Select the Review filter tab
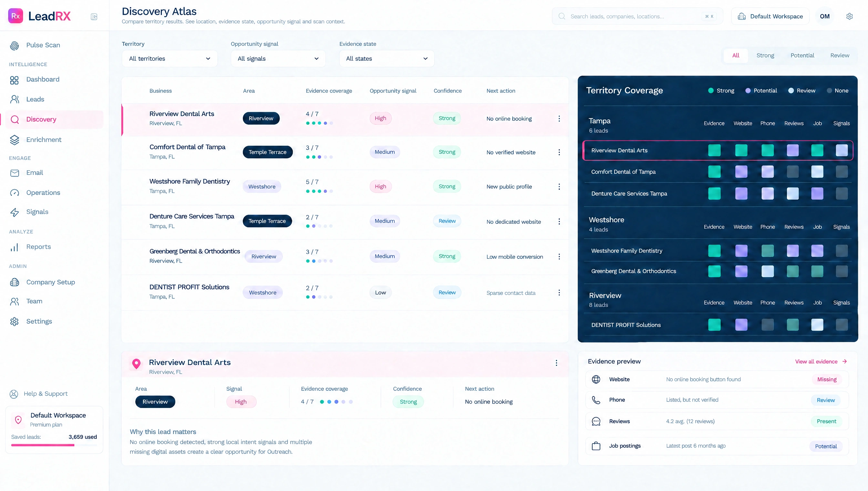Viewport: 868px width, 491px height. point(839,56)
